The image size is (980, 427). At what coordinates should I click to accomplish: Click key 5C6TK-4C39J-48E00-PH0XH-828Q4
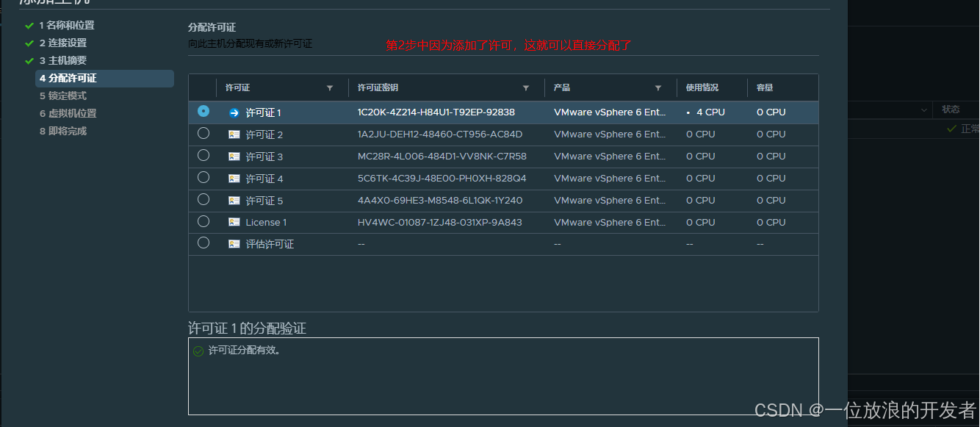point(442,179)
